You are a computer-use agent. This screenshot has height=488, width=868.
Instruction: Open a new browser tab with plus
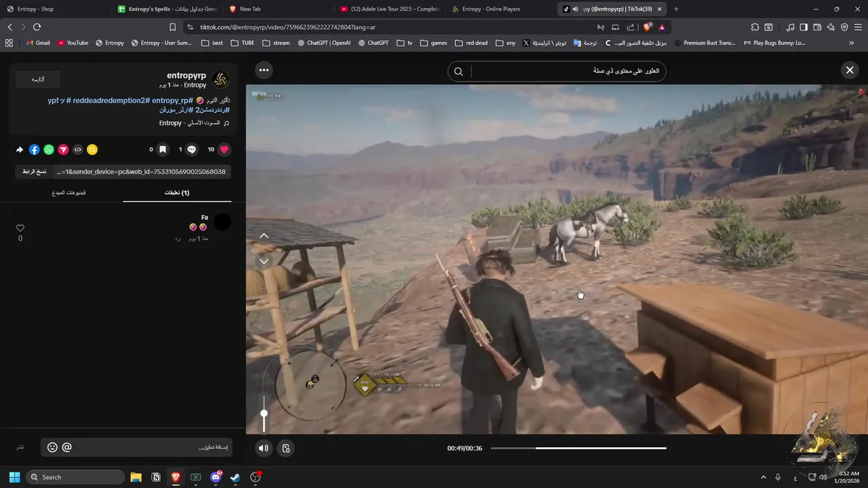[676, 9]
